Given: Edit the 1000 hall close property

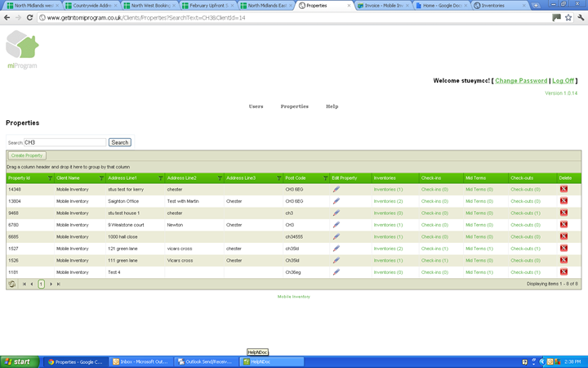Looking at the screenshot, I should (x=336, y=236).
